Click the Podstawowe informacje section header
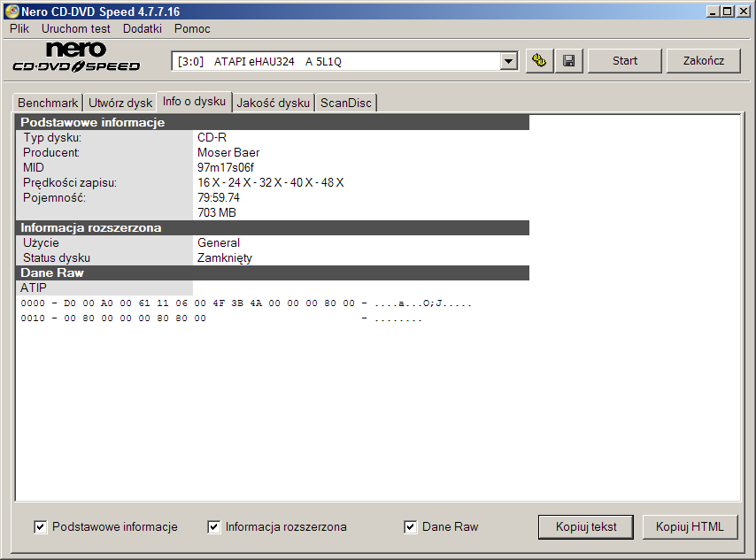 (273, 122)
